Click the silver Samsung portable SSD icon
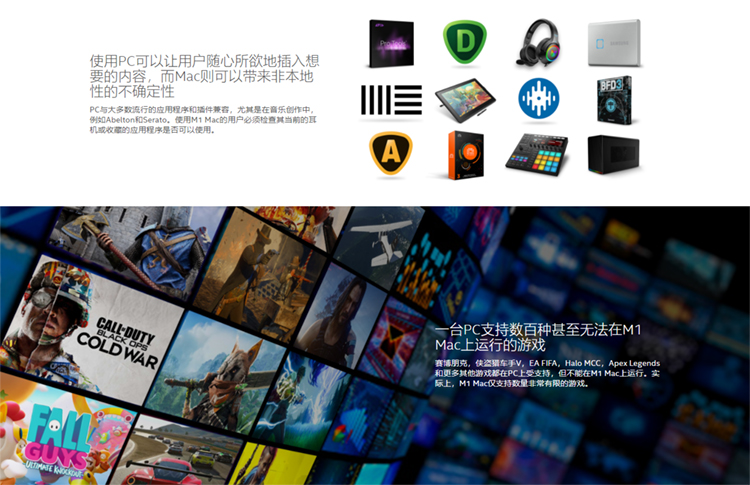750x485 pixels. (614, 43)
